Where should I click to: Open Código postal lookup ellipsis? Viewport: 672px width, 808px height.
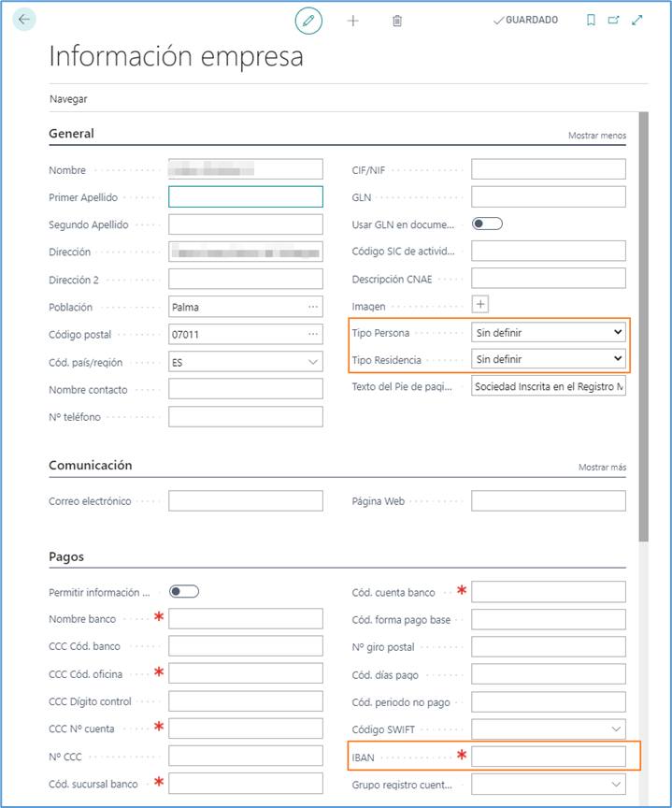[x=313, y=334]
